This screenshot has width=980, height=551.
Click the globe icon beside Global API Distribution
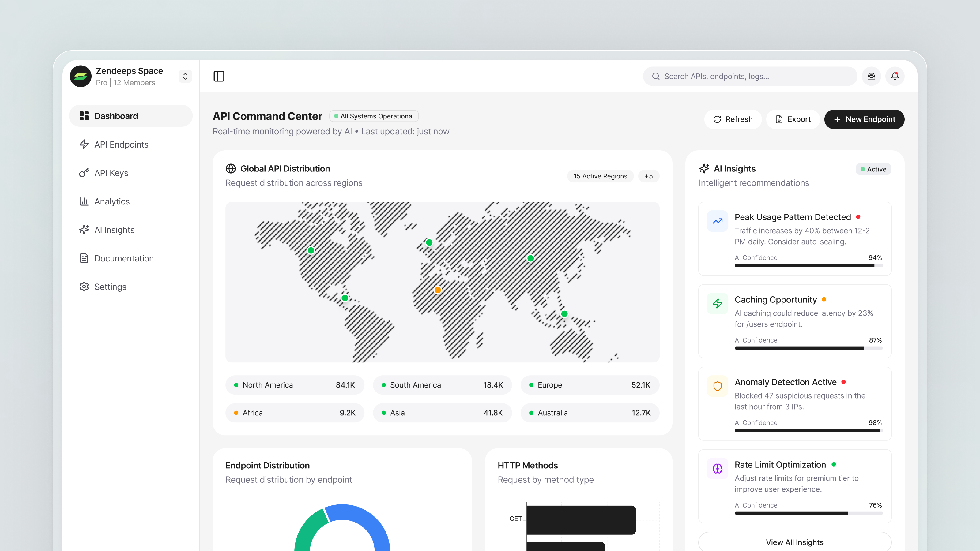(231, 168)
